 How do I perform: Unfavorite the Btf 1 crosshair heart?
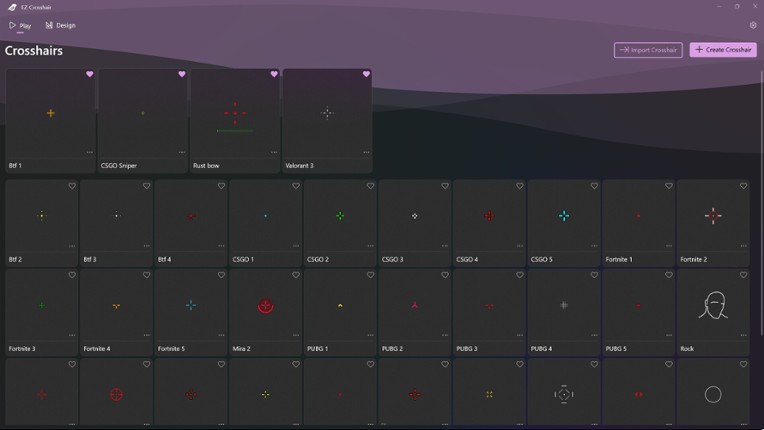[89, 74]
